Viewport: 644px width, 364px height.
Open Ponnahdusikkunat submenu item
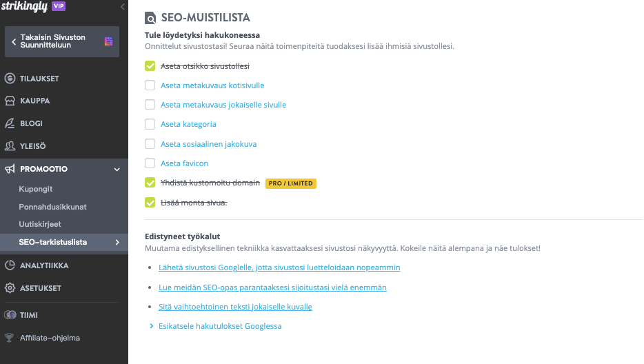click(52, 207)
